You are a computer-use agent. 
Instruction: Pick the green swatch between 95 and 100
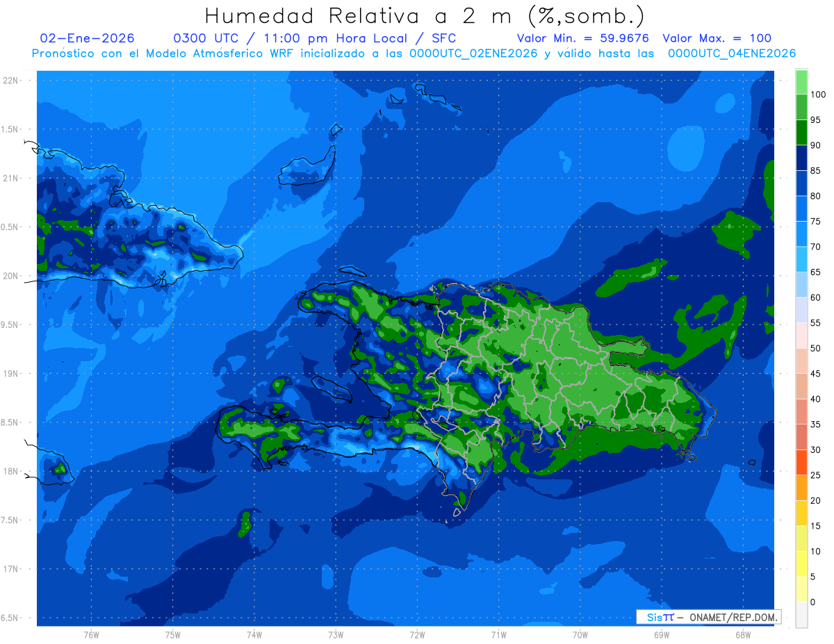(x=801, y=107)
